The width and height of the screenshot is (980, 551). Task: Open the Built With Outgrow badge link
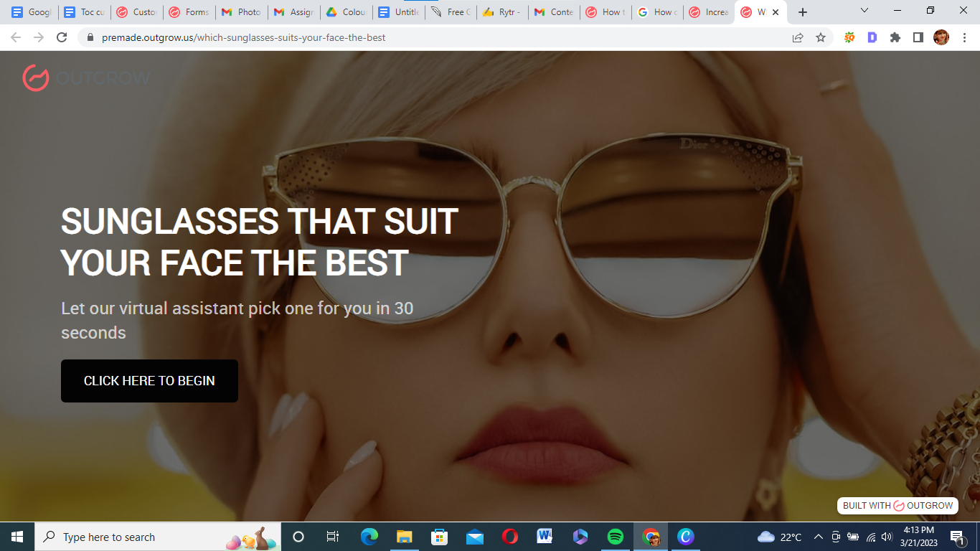click(x=897, y=506)
